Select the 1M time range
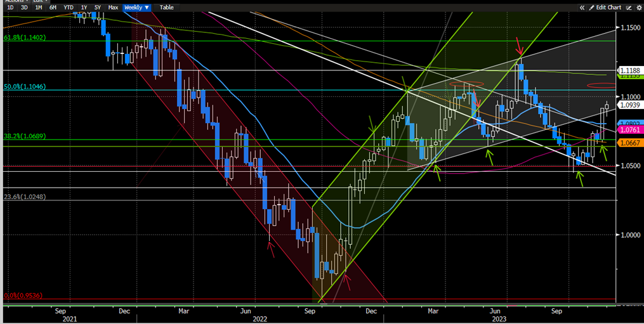Viewport: 644px width, 324px height. pos(38,8)
